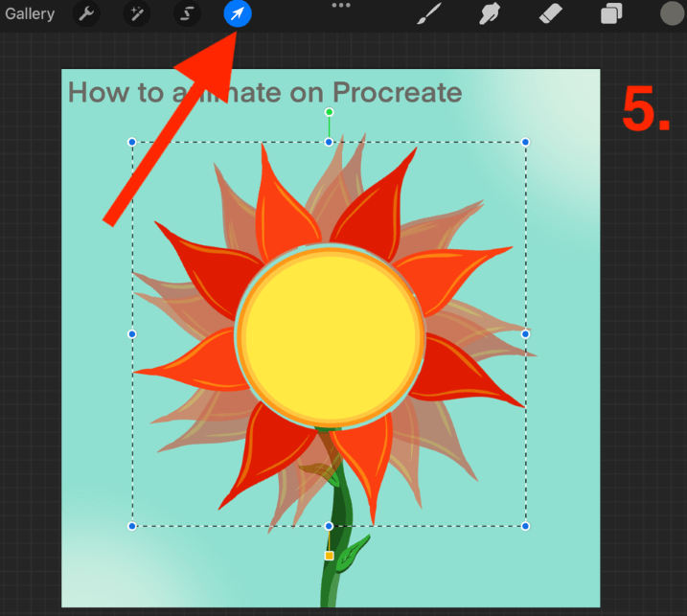Tap the three-dot menu at top center
The width and height of the screenshot is (687, 616).
tap(341, 5)
